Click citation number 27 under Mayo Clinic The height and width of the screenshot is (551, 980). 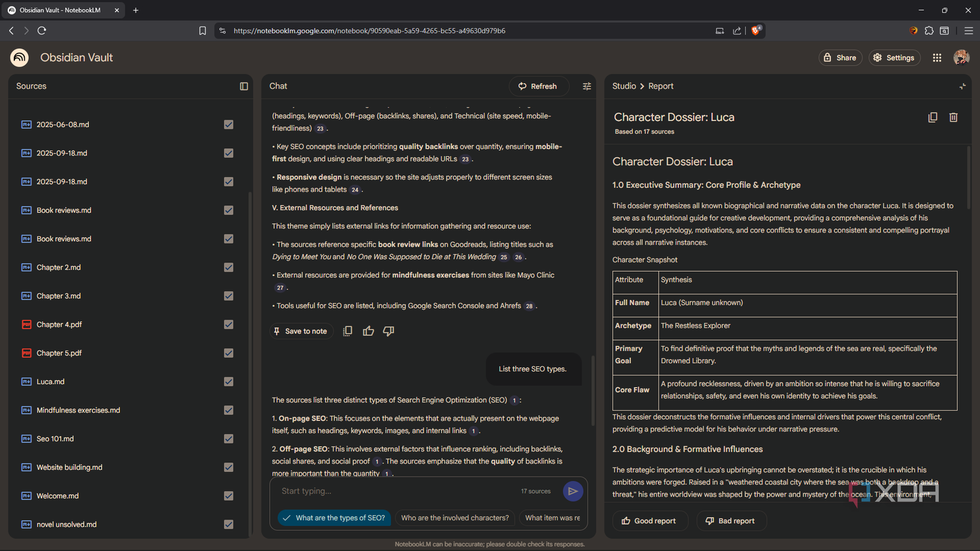[x=280, y=288]
